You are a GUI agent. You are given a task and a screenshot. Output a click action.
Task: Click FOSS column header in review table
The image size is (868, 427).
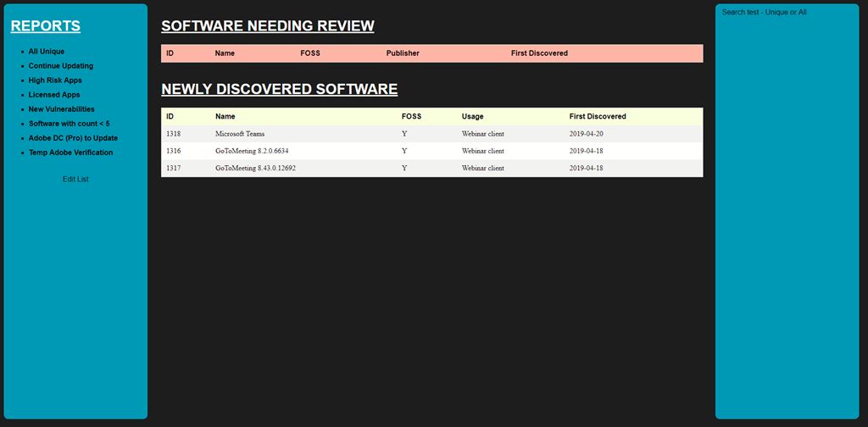pyautogui.click(x=310, y=53)
